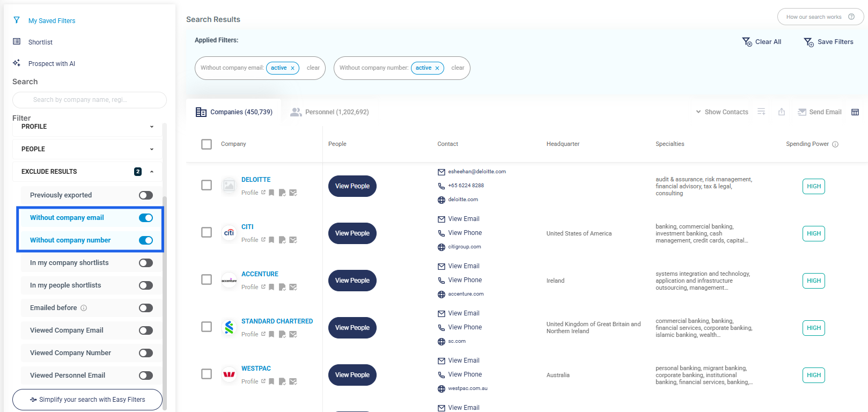This screenshot has height=412, width=868.
Task: Remove the company number active filter chip (x)
Action: click(x=437, y=68)
